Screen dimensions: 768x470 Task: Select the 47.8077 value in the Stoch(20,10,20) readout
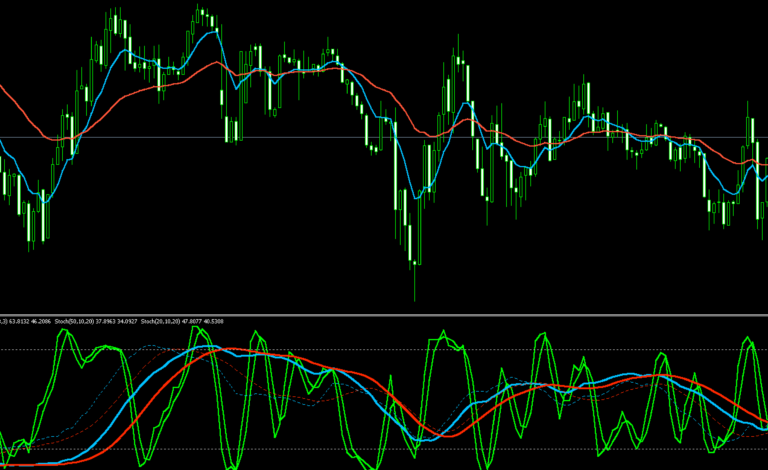coord(192,322)
